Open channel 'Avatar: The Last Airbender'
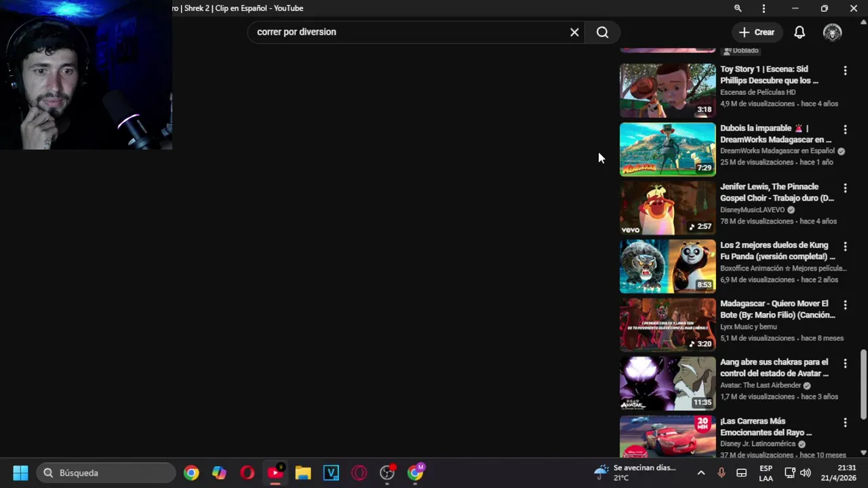Image resolution: width=868 pixels, height=488 pixels. pyautogui.click(x=760, y=386)
